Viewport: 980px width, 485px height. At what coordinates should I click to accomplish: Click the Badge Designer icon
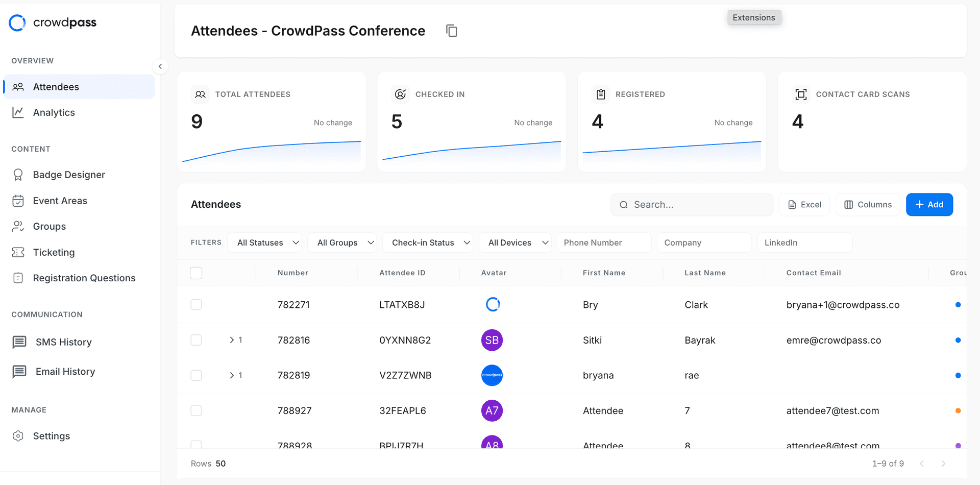(x=18, y=175)
